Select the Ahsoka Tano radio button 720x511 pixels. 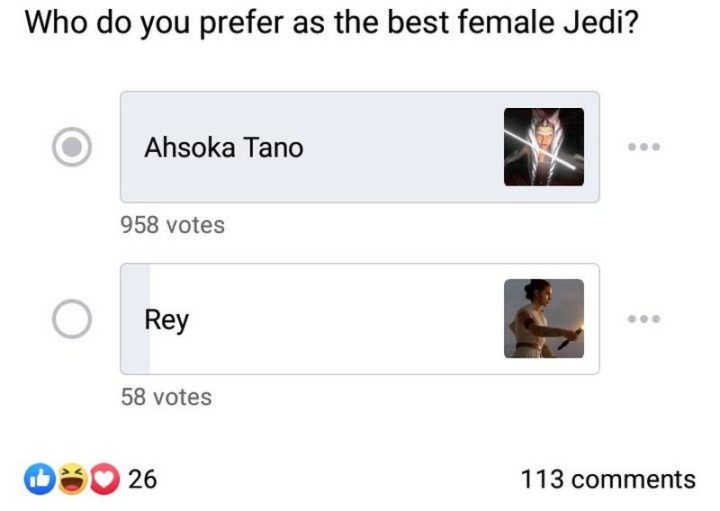point(72,147)
